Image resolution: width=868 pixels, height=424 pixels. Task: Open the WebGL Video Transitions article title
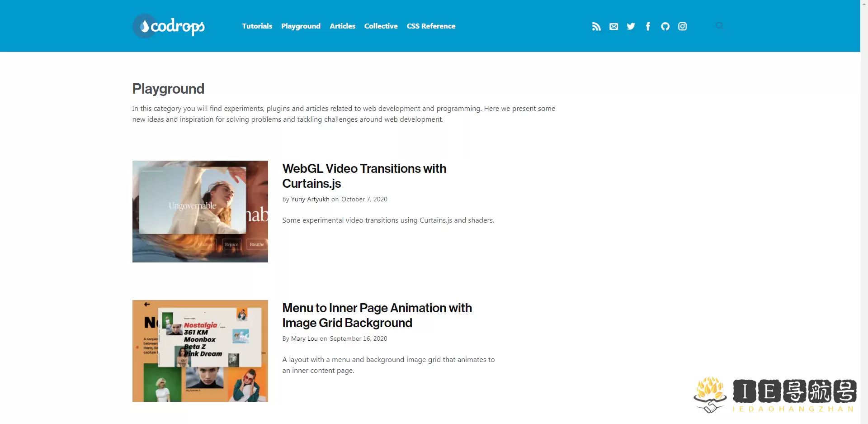(x=364, y=176)
